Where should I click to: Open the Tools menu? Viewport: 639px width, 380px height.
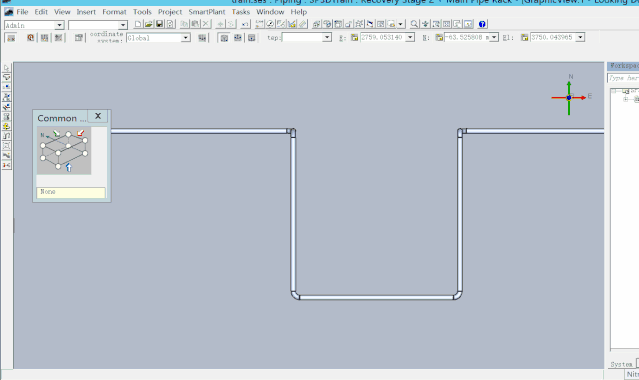[142, 12]
